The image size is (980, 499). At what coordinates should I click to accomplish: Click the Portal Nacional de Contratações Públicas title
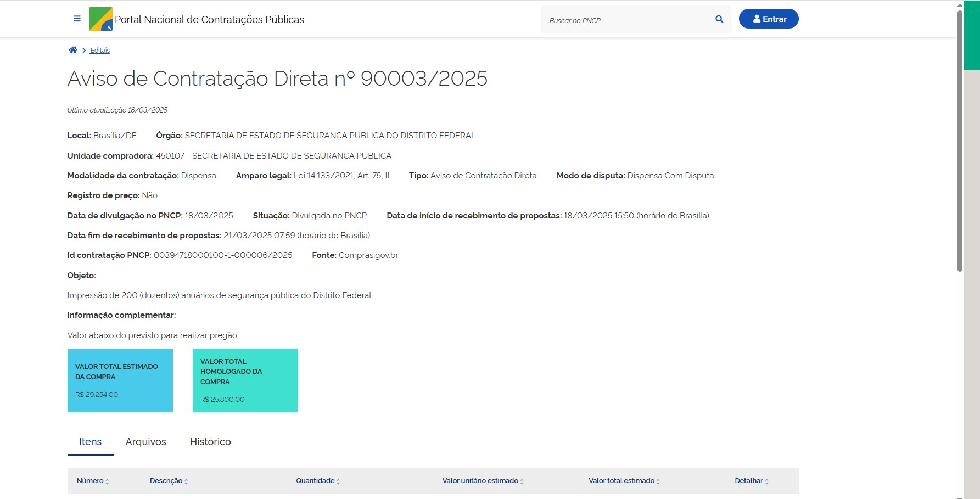[x=209, y=20]
